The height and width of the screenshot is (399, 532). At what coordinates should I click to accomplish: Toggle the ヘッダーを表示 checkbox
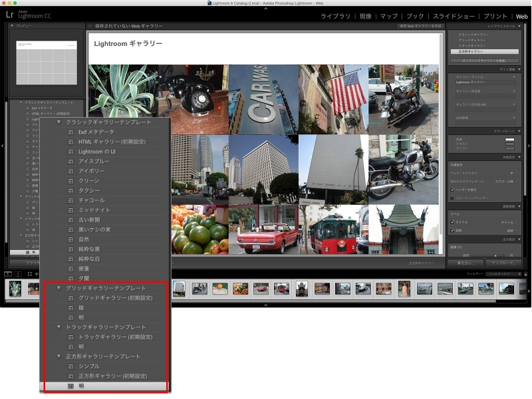click(453, 190)
